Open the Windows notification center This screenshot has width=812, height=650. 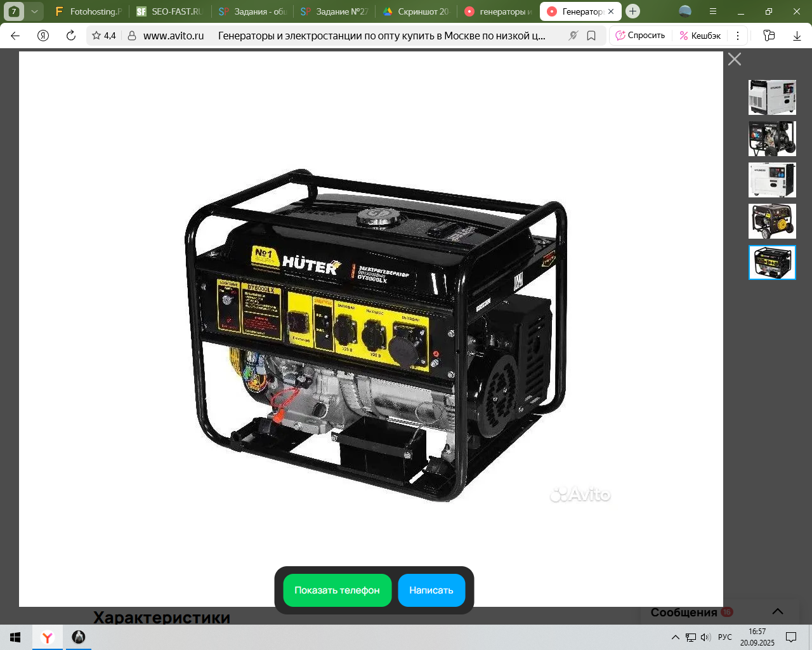(x=791, y=637)
